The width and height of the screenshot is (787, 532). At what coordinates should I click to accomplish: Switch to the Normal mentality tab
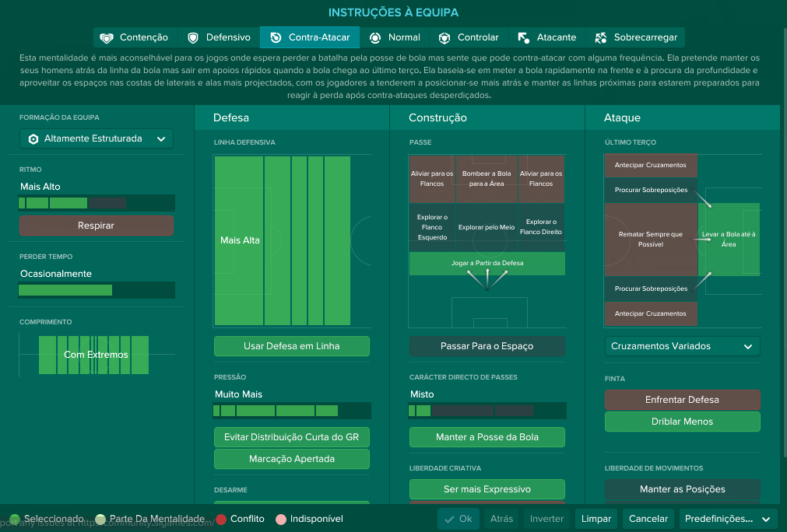(x=395, y=37)
